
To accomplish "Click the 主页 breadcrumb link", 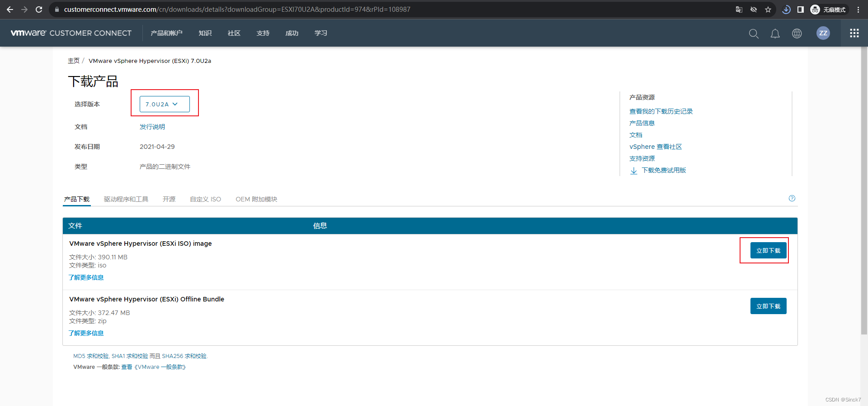I will coord(74,61).
